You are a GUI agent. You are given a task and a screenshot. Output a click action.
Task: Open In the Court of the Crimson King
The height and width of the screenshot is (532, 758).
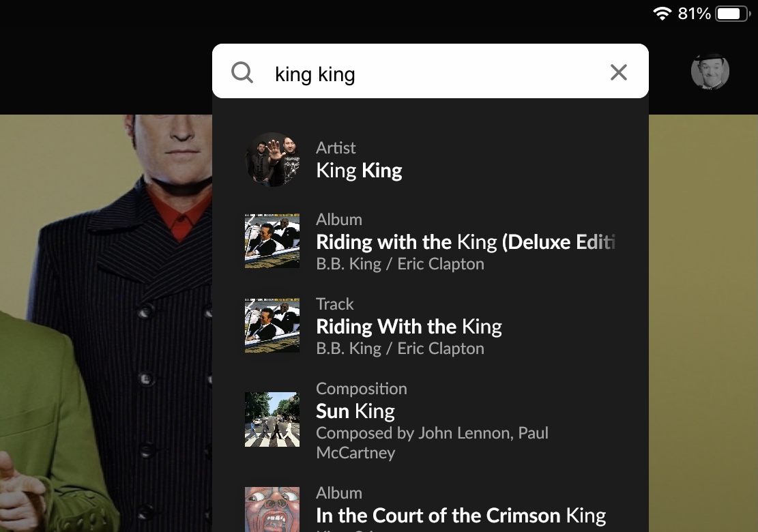(461, 515)
